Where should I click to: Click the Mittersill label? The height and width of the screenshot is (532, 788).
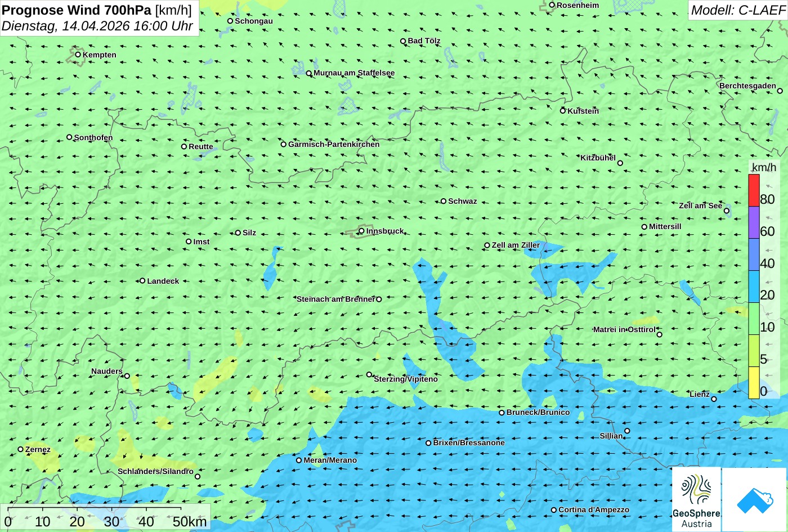(x=665, y=226)
